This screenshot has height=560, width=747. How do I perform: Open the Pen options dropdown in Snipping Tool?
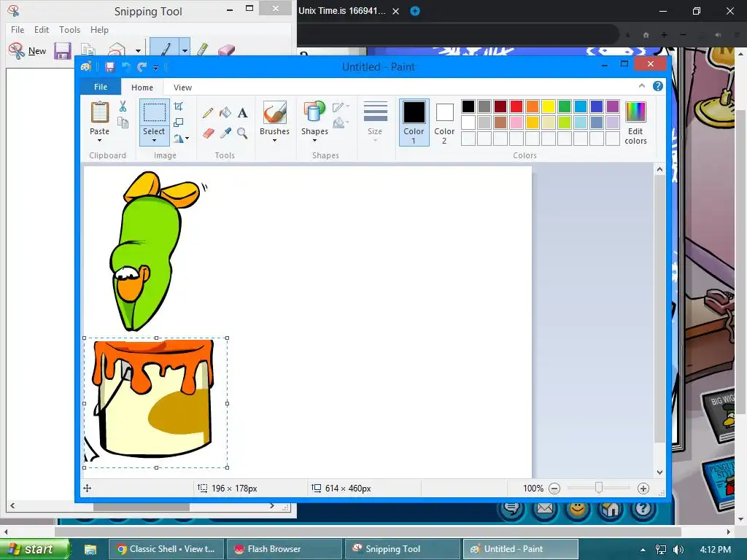(185, 50)
